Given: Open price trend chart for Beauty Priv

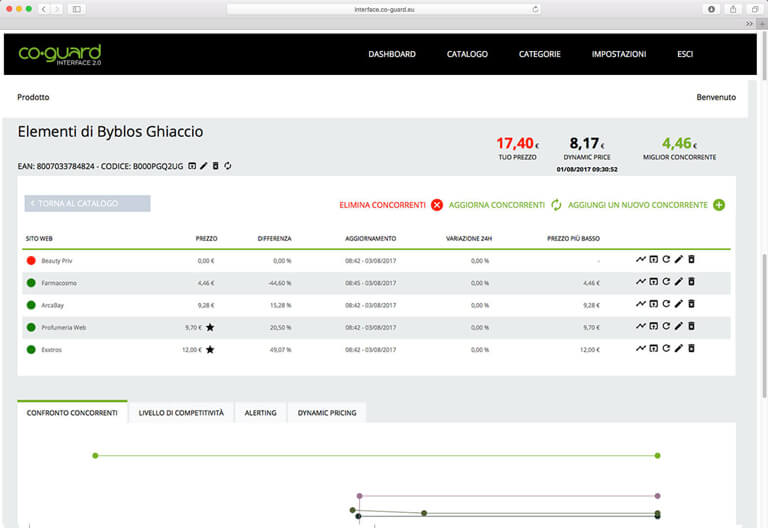Looking at the screenshot, I should [x=641, y=260].
